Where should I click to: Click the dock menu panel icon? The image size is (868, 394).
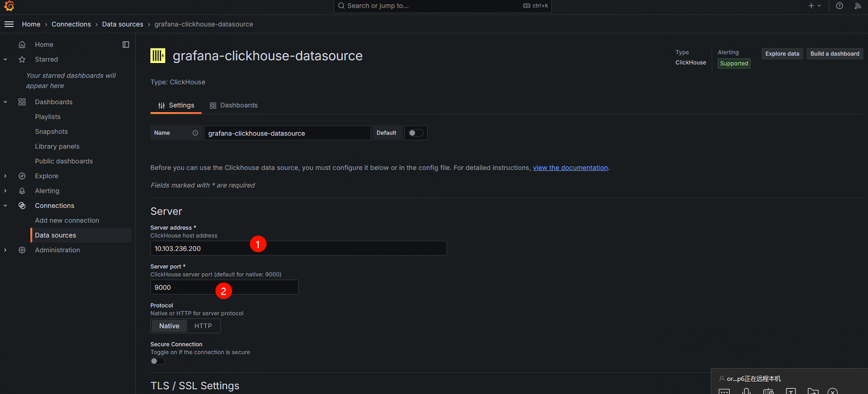click(126, 44)
